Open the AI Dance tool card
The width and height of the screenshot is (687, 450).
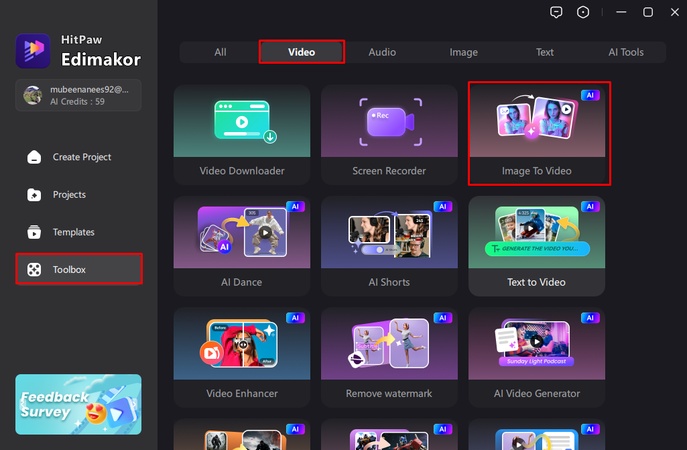click(242, 246)
